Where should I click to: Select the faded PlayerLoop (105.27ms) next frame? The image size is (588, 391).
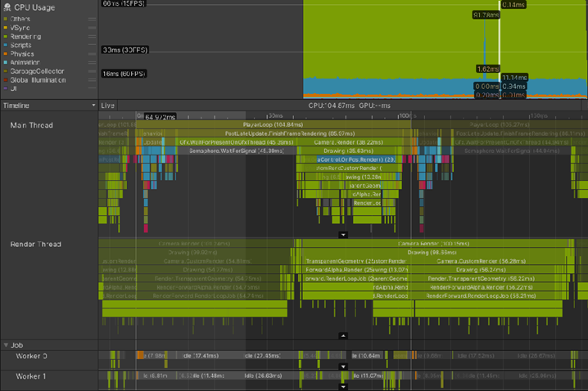[500, 124]
